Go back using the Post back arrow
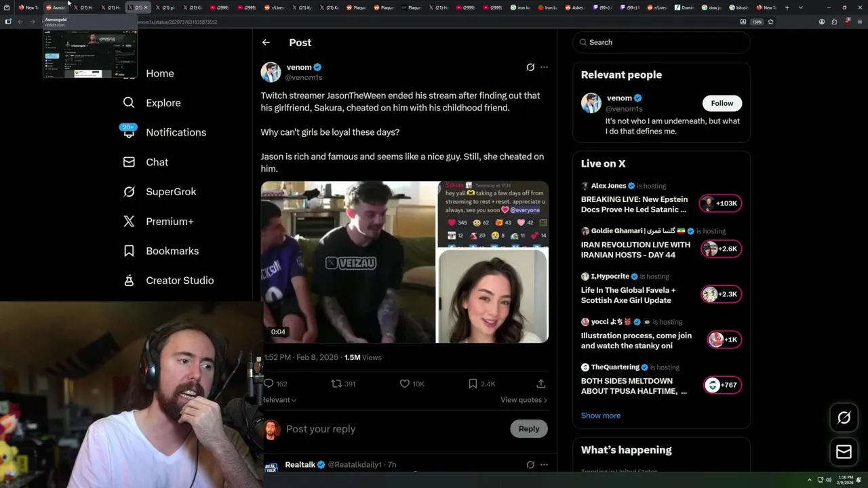The height and width of the screenshot is (488, 868). pos(266,42)
